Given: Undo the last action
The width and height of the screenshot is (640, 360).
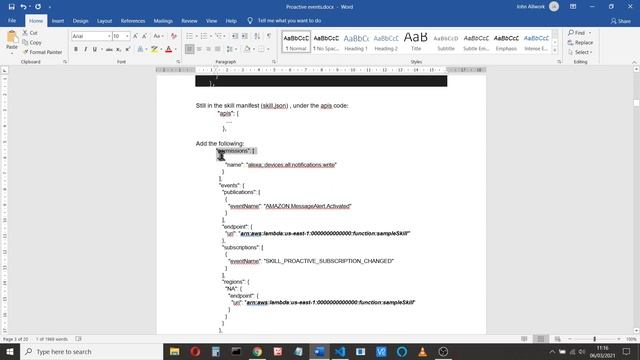Looking at the screenshot, I should [x=23, y=7].
